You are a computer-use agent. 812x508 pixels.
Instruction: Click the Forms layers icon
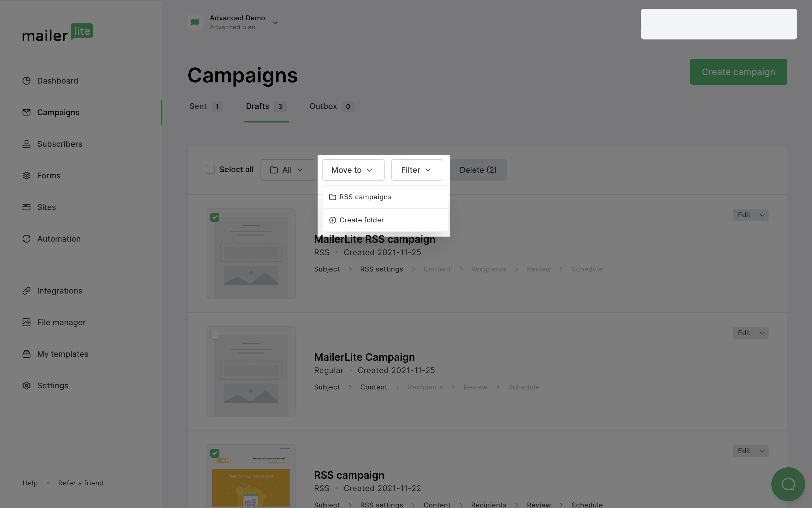pyautogui.click(x=27, y=175)
